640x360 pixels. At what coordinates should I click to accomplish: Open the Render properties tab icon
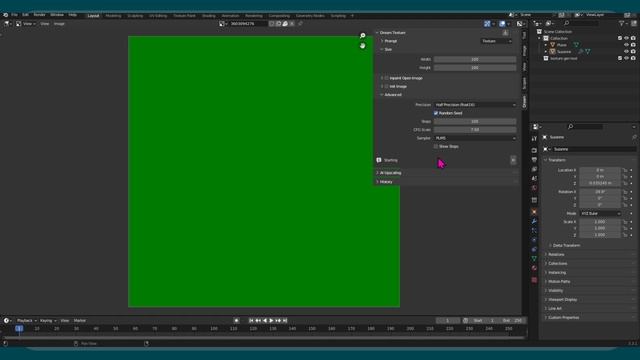coord(534,150)
